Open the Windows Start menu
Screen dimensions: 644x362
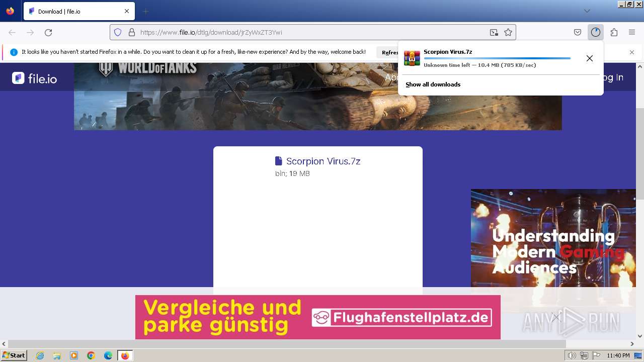(x=14, y=355)
